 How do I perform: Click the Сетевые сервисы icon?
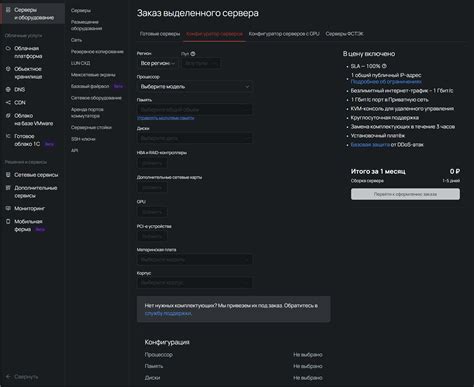click(x=8, y=175)
